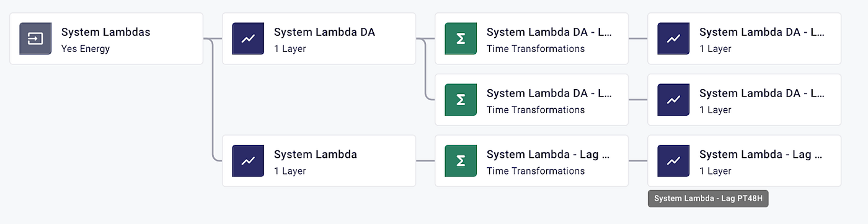Click chart icon of lower-right System Lambda DA layer node
Viewport: 868px width, 224px height.
point(673,100)
